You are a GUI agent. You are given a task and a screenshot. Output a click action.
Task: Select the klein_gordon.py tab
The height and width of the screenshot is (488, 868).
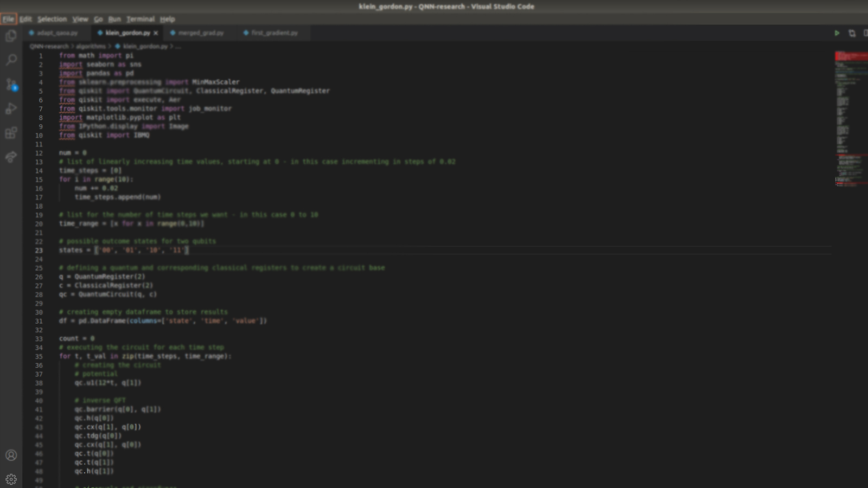pyautogui.click(x=128, y=33)
